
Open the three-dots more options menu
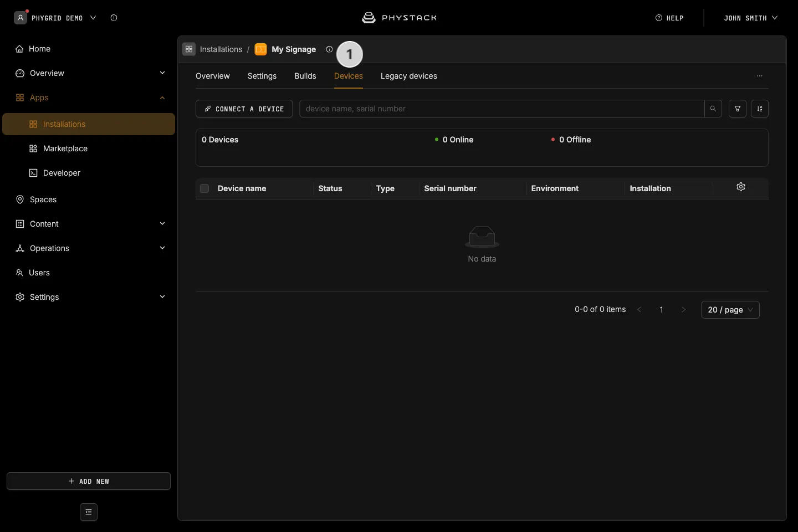point(760,76)
